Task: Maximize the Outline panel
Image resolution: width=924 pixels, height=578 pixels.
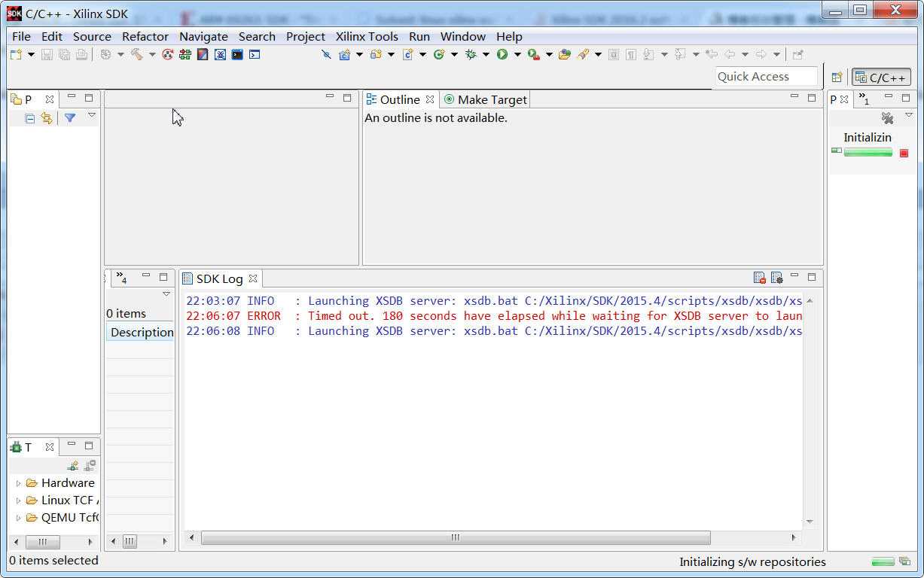Action: click(812, 97)
